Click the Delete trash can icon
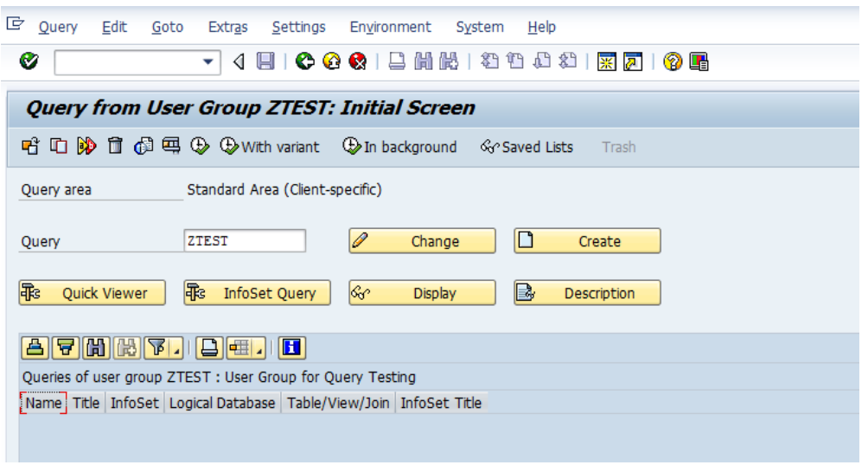The width and height of the screenshot is (868, 465). [115, 146]
